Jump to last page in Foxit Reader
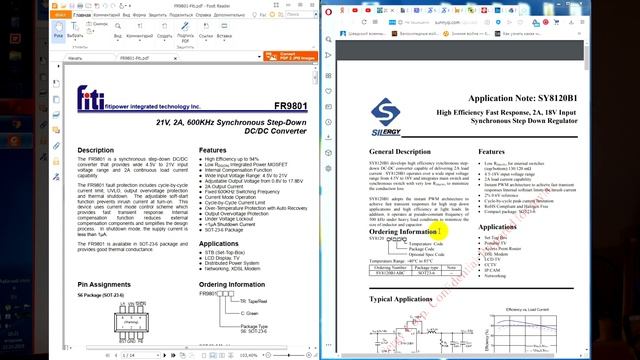 click(173, 356)
